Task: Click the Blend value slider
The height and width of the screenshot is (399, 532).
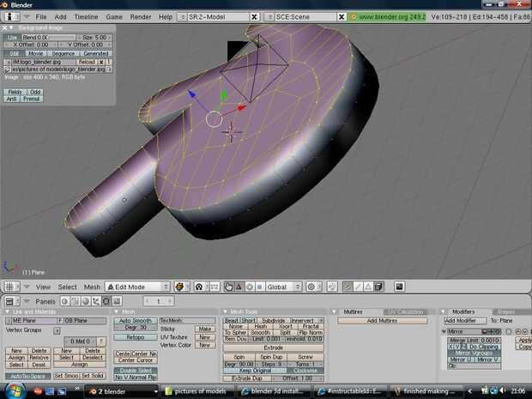Action: [x=49, y=37]
